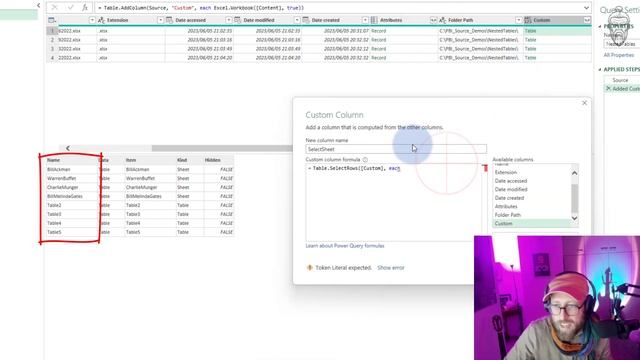Click the Added Custom step icon
Viewport: 640px width, 360px height.
pos(608,89)
